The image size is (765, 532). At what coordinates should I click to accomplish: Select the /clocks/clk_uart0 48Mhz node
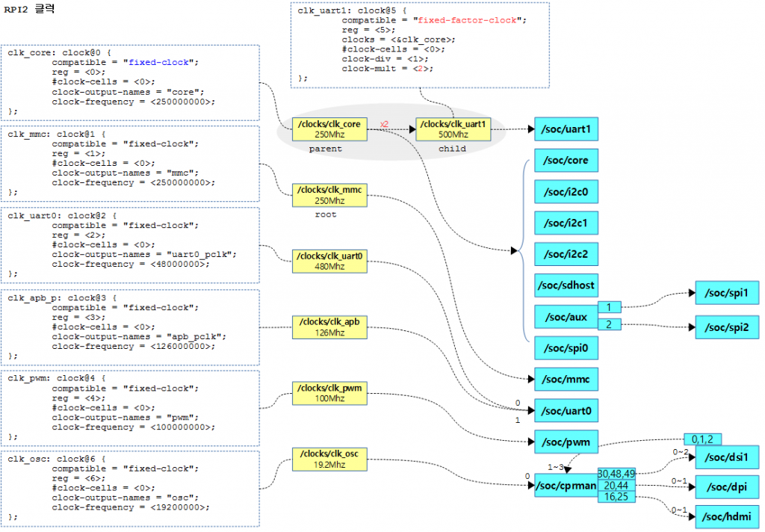329,261
